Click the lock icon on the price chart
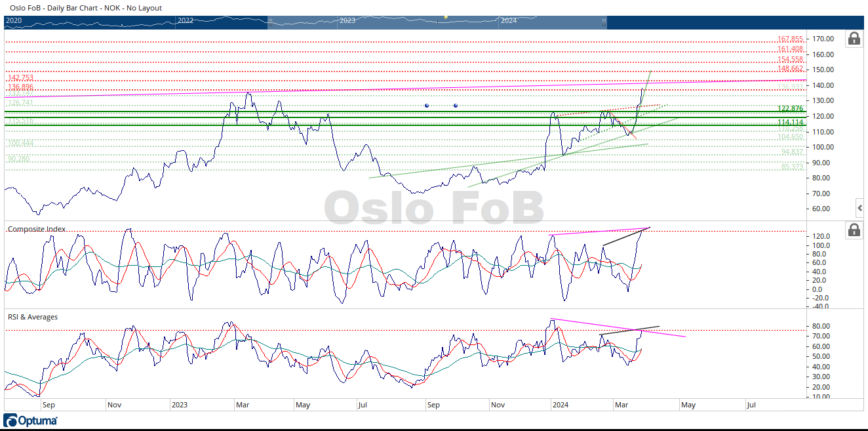 (854, 39)
